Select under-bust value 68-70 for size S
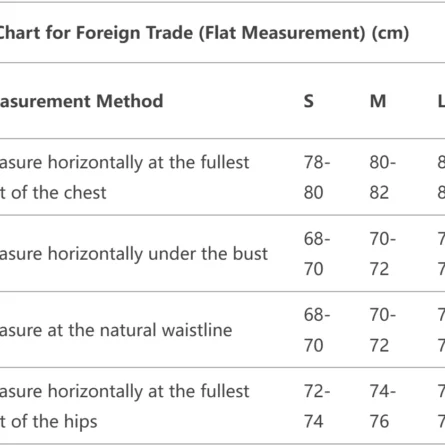 click(x=317, y=254)
